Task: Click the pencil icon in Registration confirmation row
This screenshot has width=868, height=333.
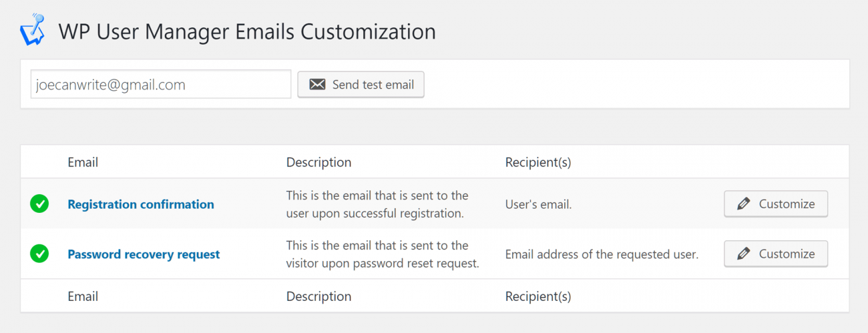Action: pyautogui.click(x=743, y=204)
